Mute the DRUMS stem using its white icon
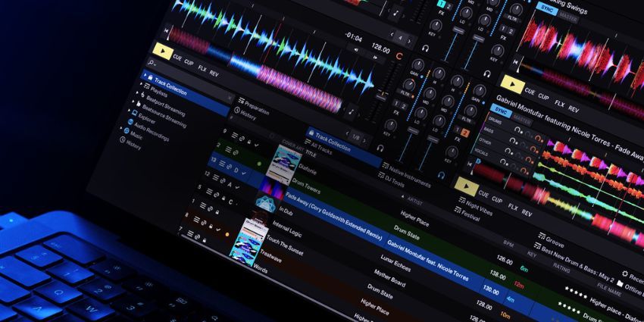644x322 pixels. coord(517,129)
